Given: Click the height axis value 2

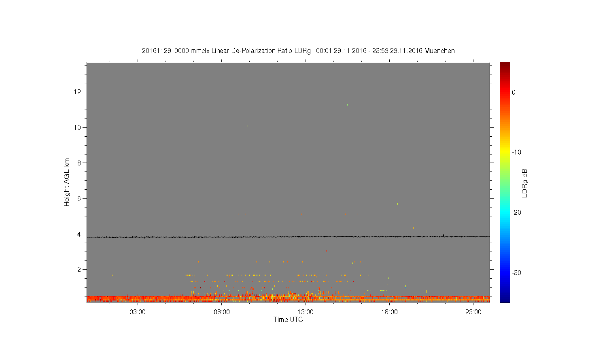Looking at the screenshot, I should 80,269.
